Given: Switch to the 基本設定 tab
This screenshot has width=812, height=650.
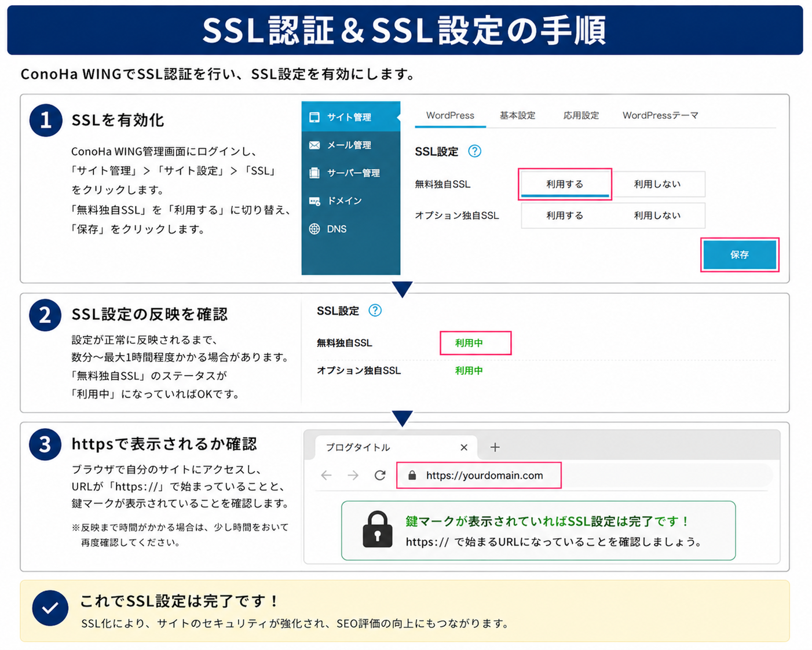Looking at the screenshot, I should pos(517,115).
